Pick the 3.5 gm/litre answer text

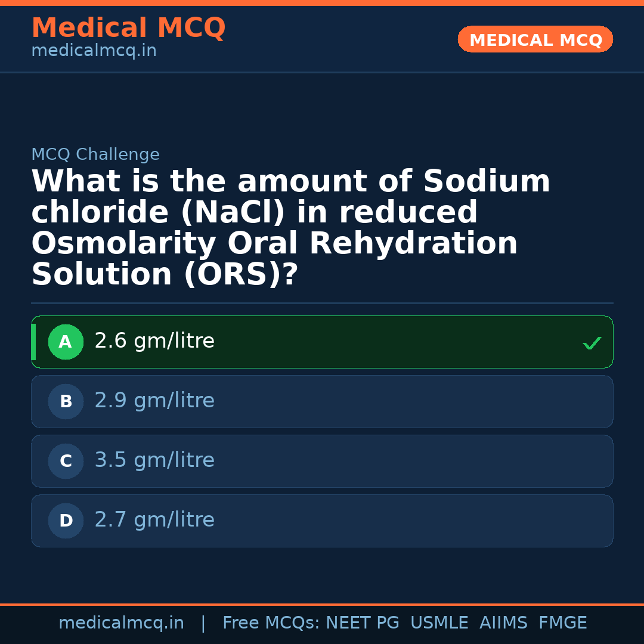[x=154, y=460]
